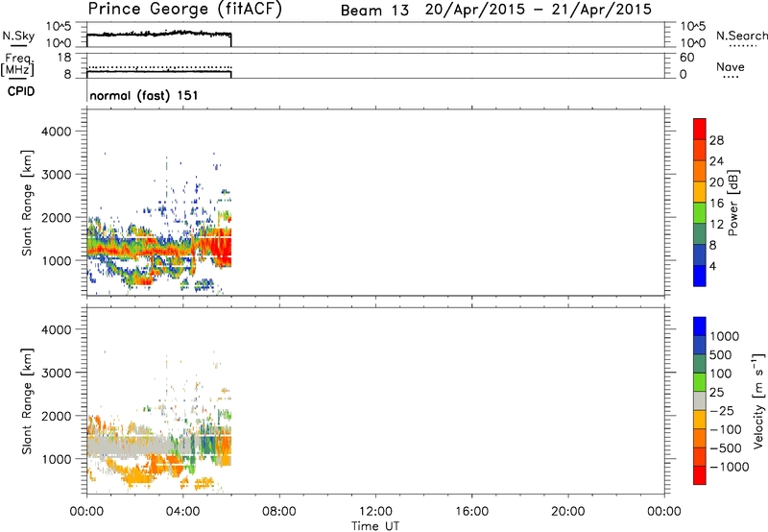Click the '10^5' tick on the N.Search axis

tap(693, 26)
